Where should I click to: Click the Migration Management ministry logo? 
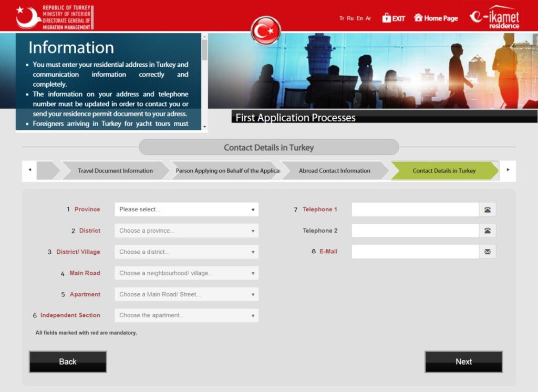[55, 17]
